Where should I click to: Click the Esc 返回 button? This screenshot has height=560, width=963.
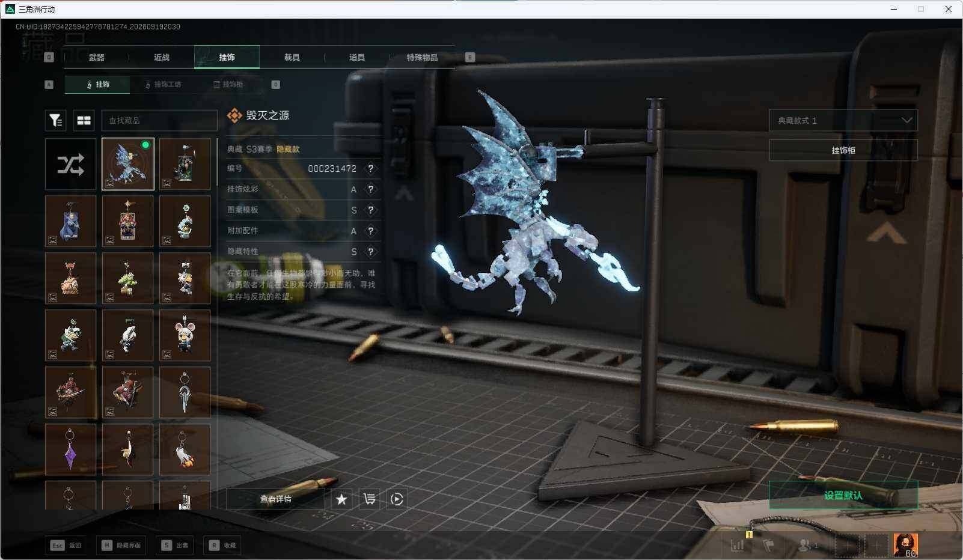(x=66, y=545)
